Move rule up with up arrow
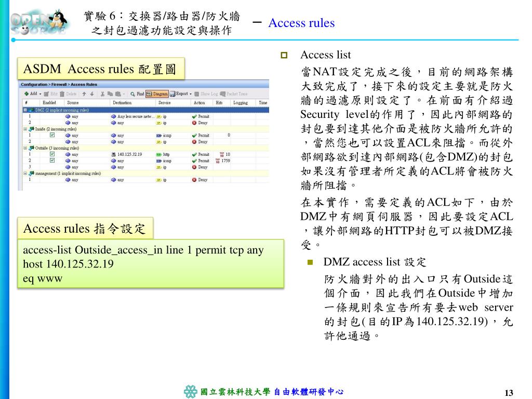The height and width of the screenshot is (399, 532). click(x=84, y=94)
